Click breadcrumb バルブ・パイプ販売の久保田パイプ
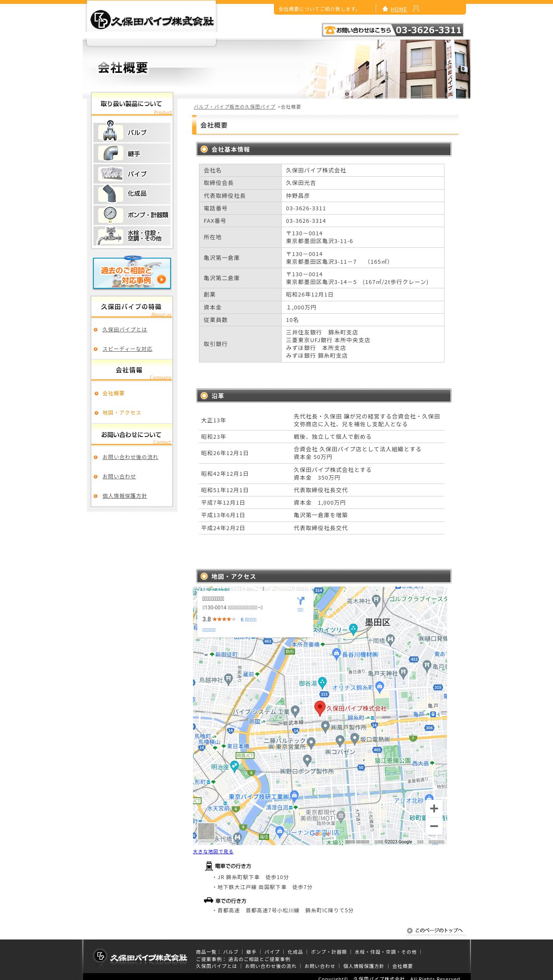Screen dimensions: 553x980 pos(234,107)
